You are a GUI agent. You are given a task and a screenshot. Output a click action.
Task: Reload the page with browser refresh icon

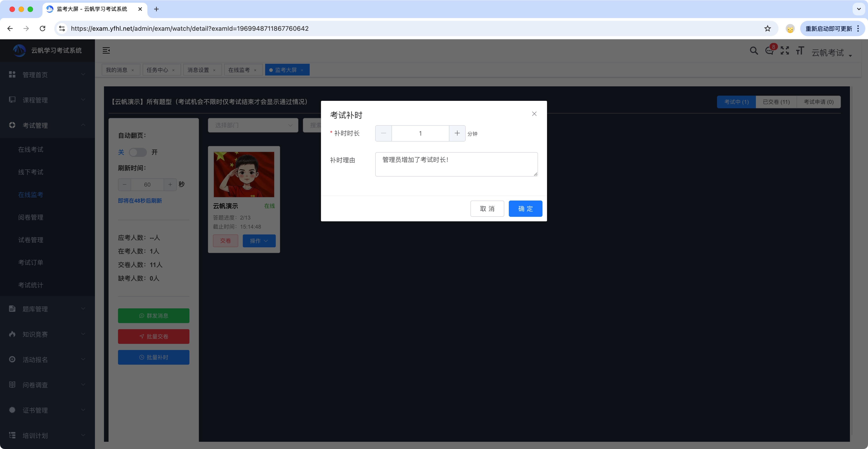click(x=42, y=29)
